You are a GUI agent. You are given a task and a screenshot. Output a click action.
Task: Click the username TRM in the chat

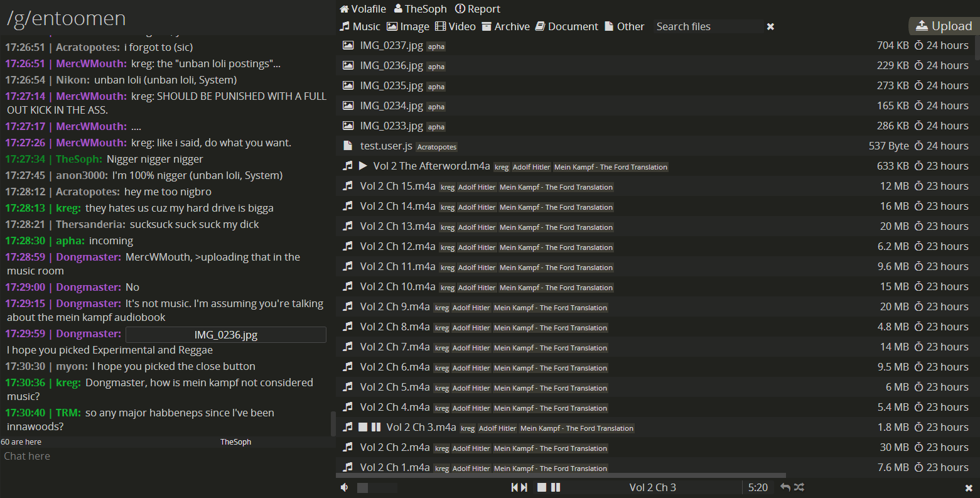67,413
